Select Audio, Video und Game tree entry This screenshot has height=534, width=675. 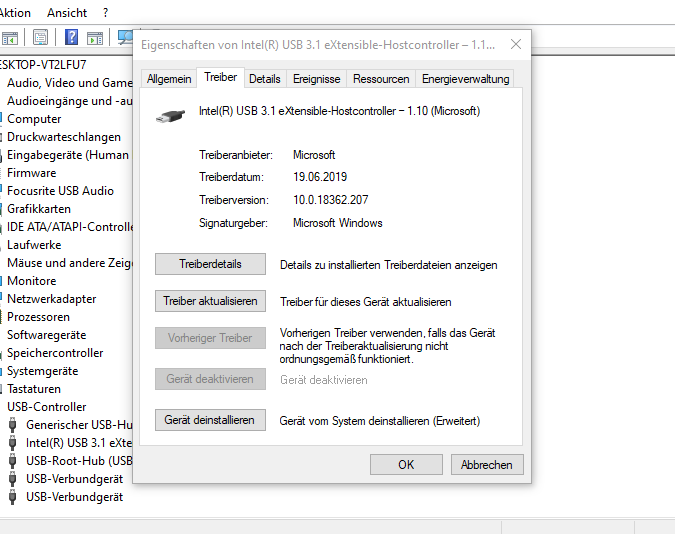(69, 83)
